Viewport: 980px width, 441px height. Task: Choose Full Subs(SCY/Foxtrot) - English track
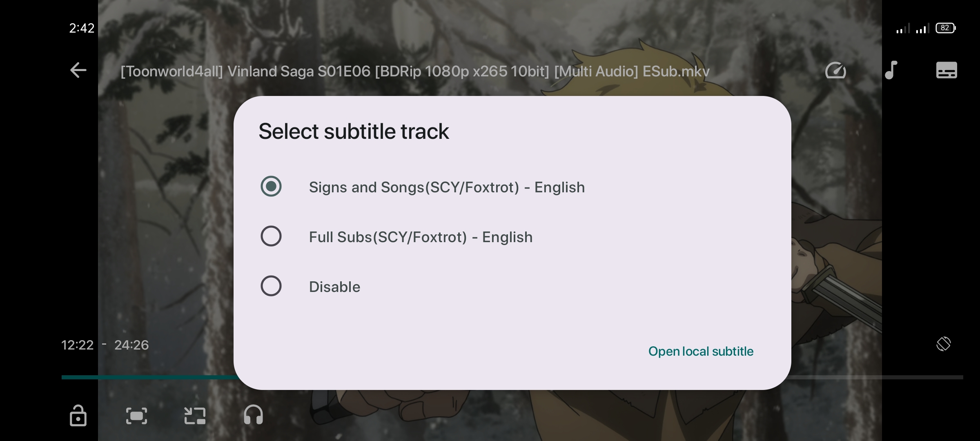point(421,237)
